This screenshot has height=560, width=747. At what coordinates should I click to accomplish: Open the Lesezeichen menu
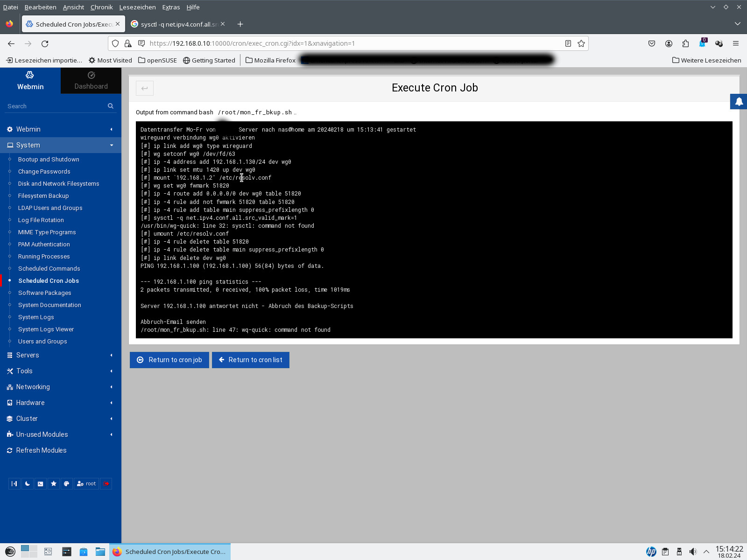point(137,7)
